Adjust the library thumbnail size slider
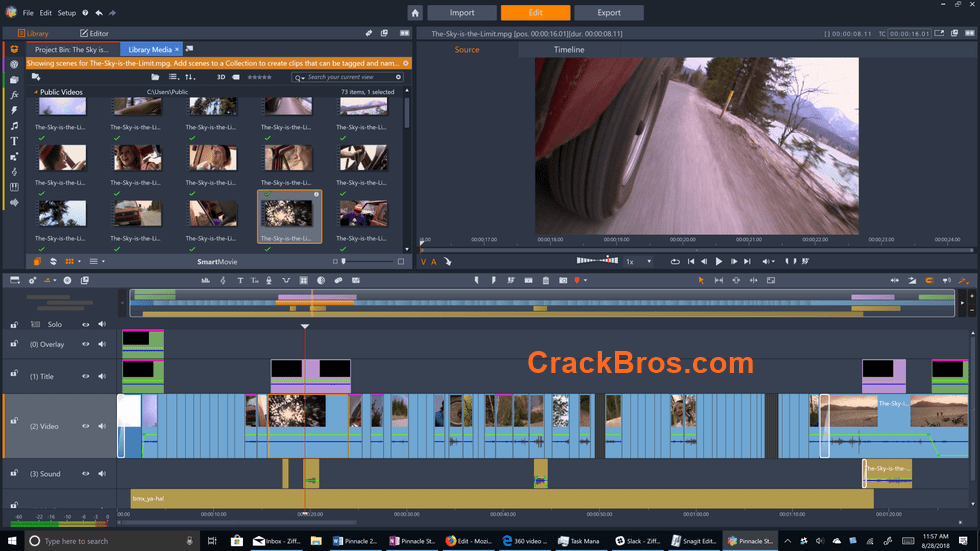Screen dimensions: 980x551 [344, 261]
